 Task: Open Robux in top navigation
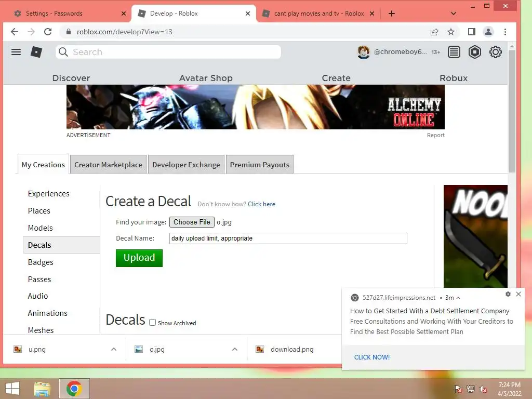tap(454, 78)
